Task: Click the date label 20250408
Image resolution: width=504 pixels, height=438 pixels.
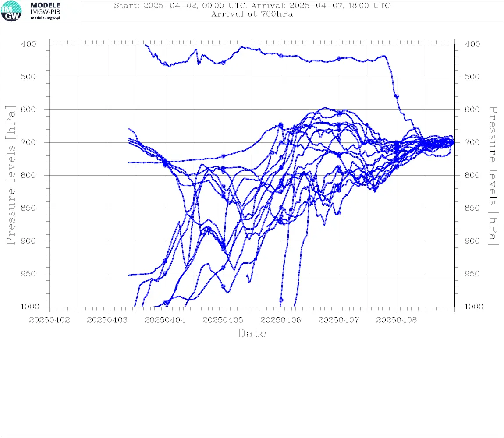Action: pyautogui.click(x=396, y=320)
